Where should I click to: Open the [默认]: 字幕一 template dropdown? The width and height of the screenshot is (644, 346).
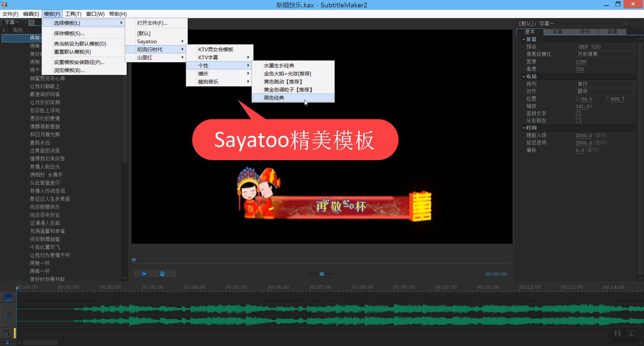[570, 23]
